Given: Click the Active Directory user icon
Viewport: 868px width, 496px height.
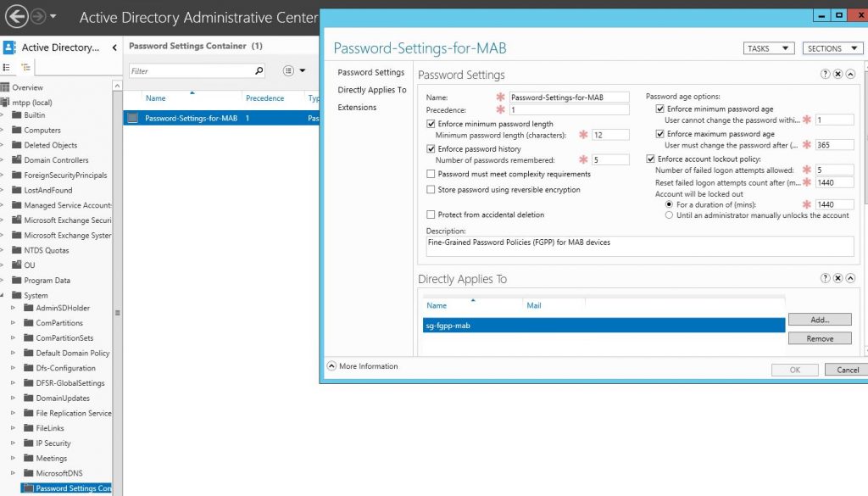Looking at the screenshot, I should [x=9, y=47].
